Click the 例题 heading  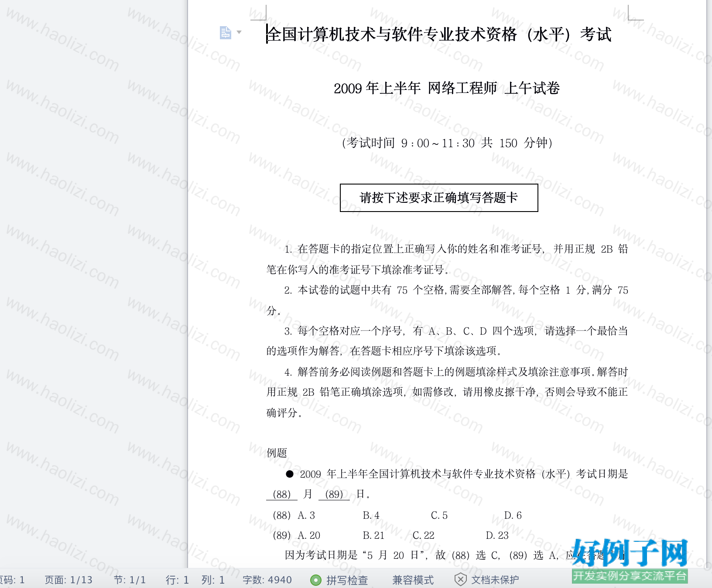[x=277, y=453]
